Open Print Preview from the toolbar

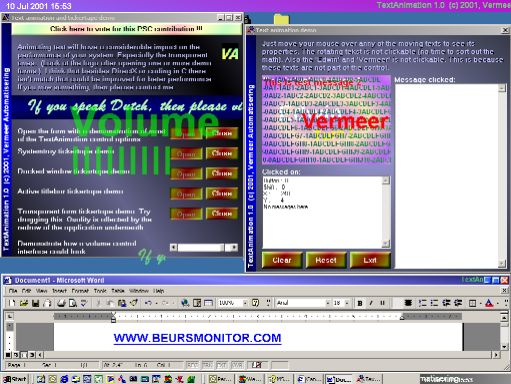73,303
